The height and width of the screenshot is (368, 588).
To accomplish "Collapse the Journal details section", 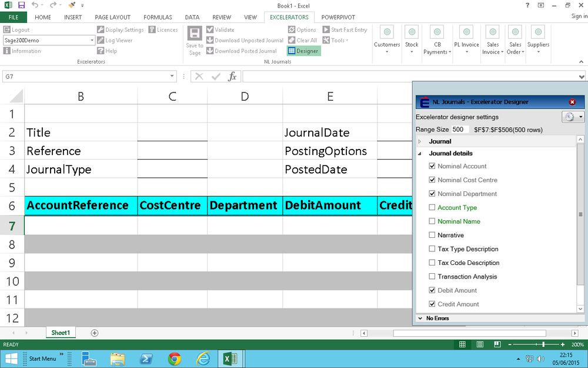I will pos(420,153).
